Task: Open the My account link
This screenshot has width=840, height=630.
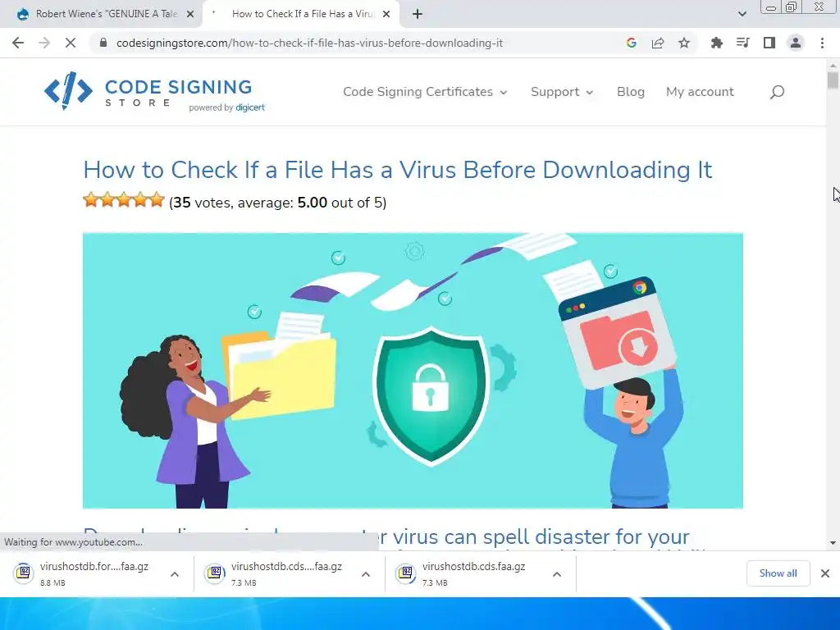Action: click(x=700, y=92)
